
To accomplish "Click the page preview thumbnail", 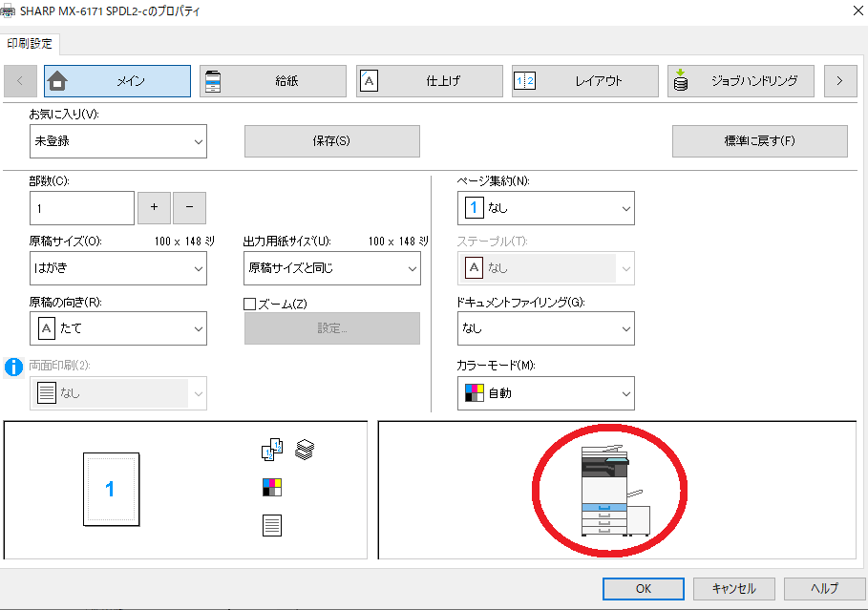I will (x=111, y=489).
